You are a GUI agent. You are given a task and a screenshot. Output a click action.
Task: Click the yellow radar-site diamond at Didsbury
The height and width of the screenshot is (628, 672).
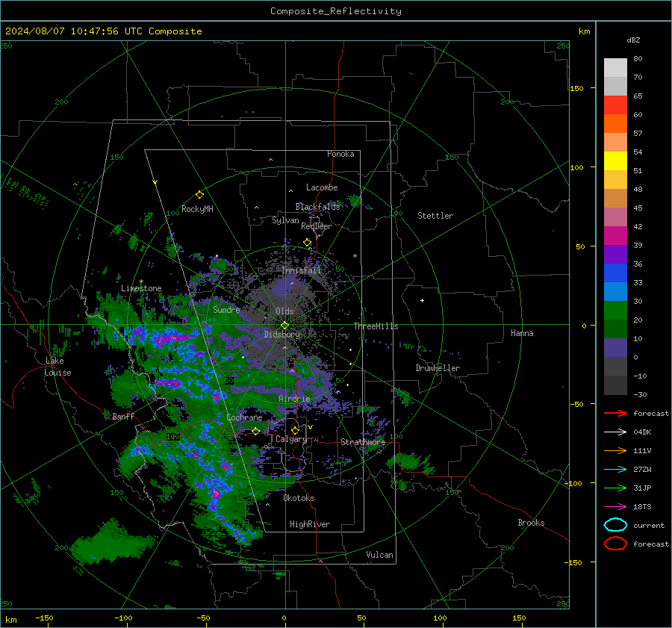284,326
